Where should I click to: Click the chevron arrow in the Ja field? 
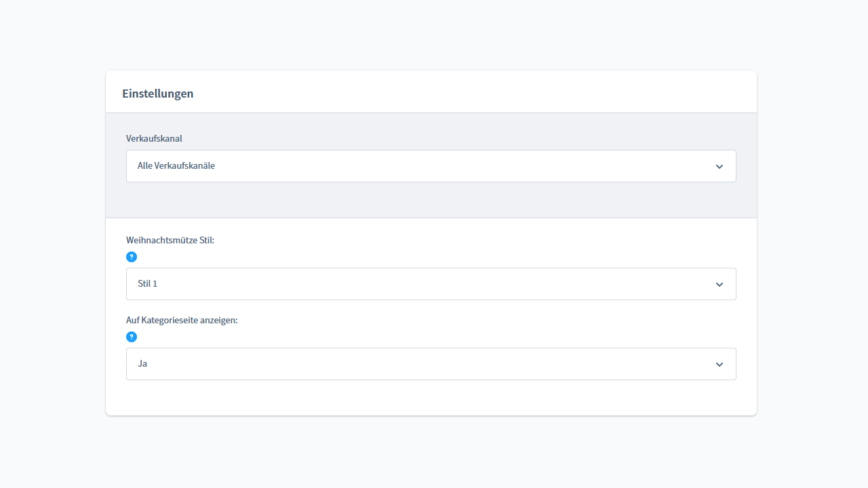719,365
